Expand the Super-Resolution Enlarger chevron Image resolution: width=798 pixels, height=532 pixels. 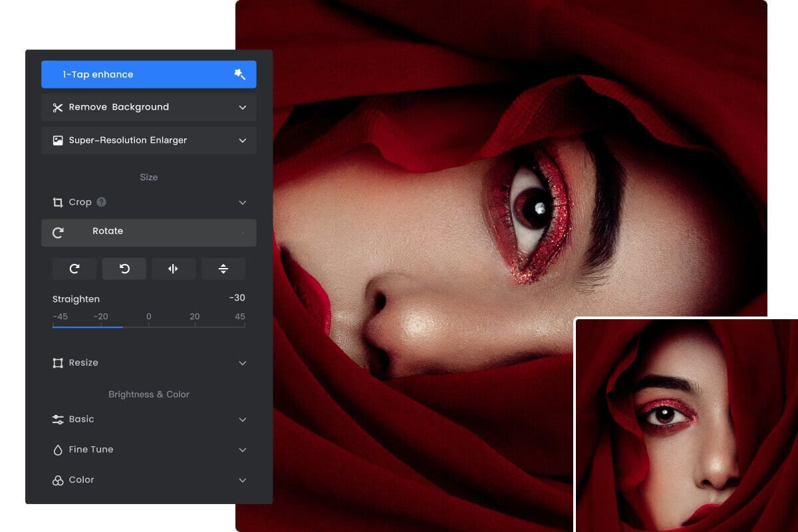tap(243, 141)
